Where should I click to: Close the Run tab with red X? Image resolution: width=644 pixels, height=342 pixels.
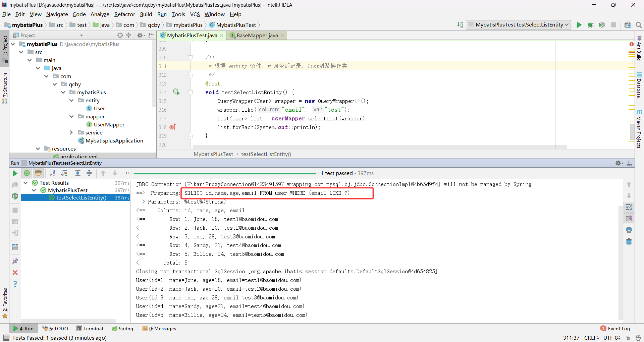tap(15, 273)
